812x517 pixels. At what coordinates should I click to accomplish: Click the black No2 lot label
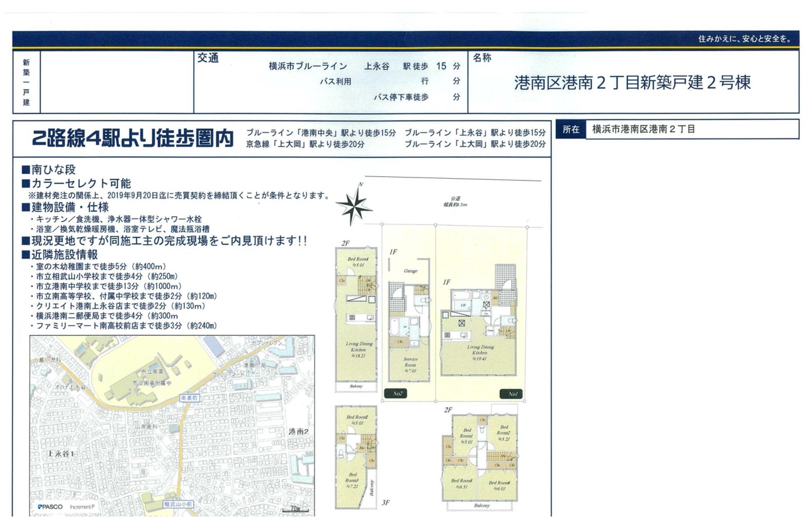pos(396,393)
